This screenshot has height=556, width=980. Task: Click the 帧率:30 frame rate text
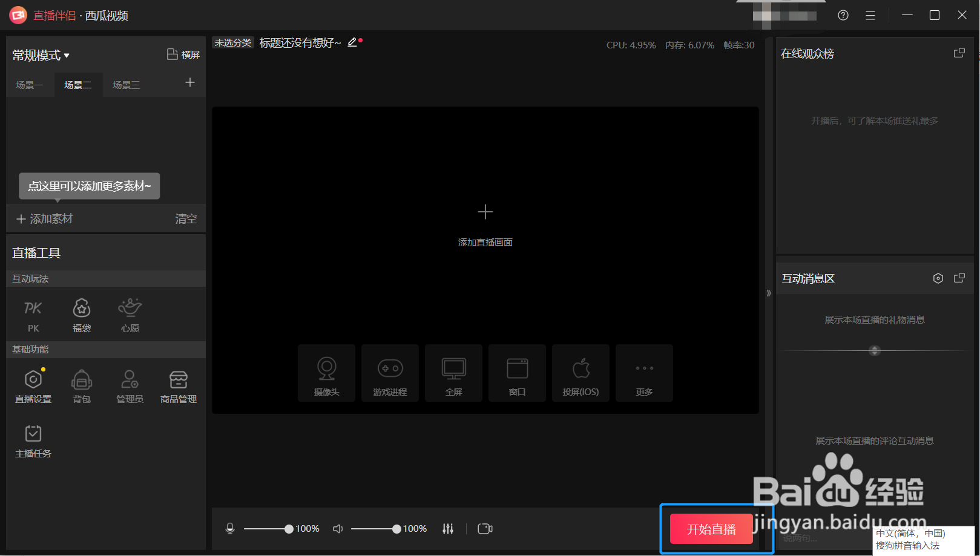(739, 45)
